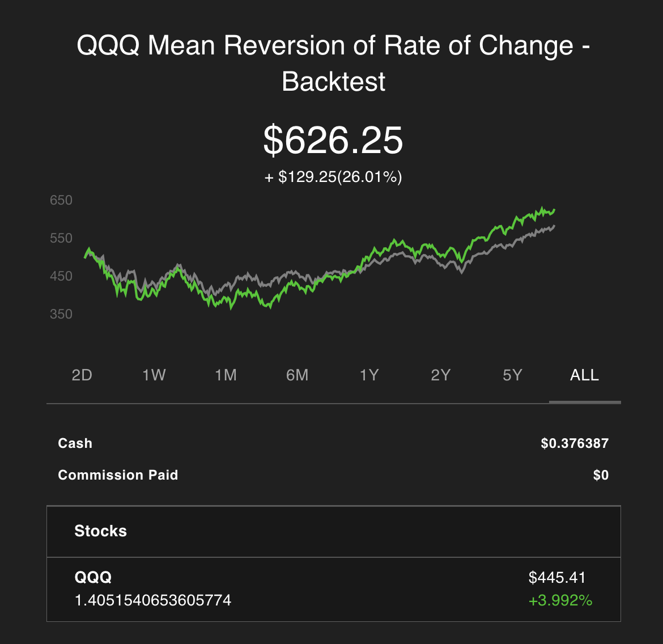This screenshot has width=663, height=644.
Task: Click the +3.992% gain label
Action: [x=560, y=600]
